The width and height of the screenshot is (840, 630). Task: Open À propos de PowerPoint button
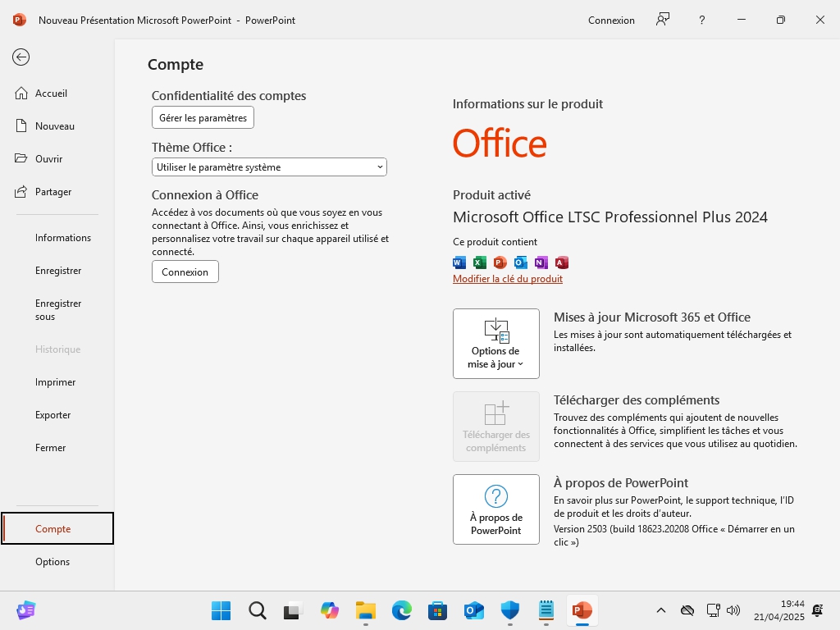click(495, 509)
